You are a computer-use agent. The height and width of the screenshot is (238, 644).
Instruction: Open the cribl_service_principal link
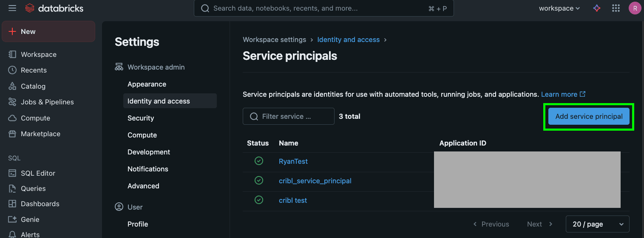click(315, 181)
